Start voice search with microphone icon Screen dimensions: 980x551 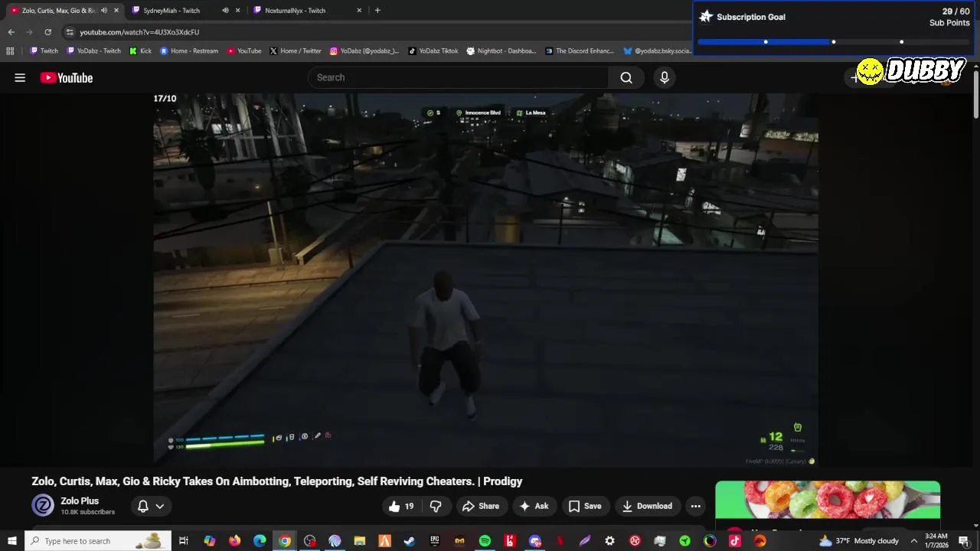[665, 77]
